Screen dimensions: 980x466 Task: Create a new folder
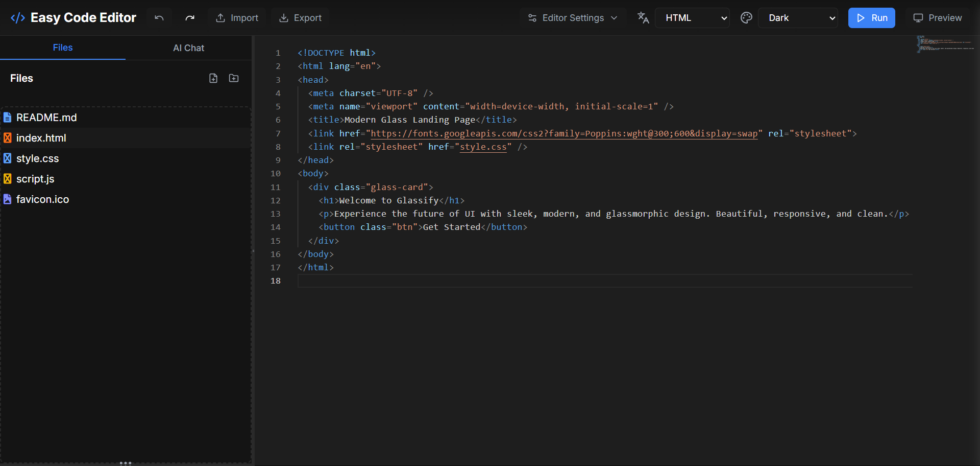(234, 78)
